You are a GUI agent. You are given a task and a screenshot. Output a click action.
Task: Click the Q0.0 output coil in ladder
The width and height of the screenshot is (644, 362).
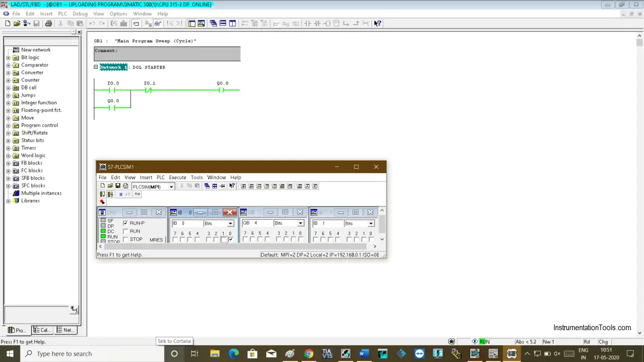(221, 90)
